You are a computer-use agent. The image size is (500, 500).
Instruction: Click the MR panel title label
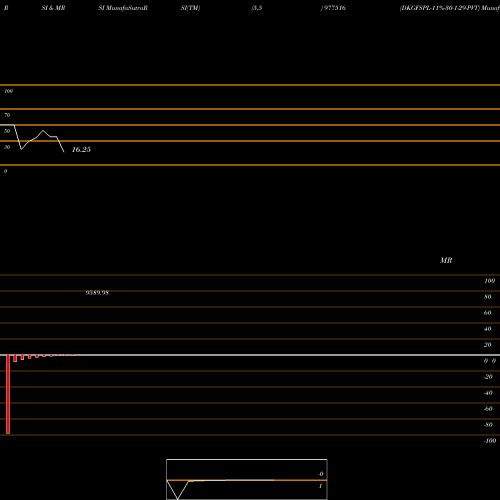pos(446,260)
